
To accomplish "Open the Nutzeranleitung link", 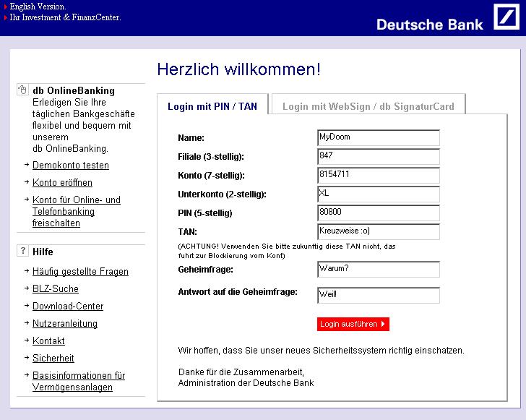I will pyautogui.click(x=65, y=324).
